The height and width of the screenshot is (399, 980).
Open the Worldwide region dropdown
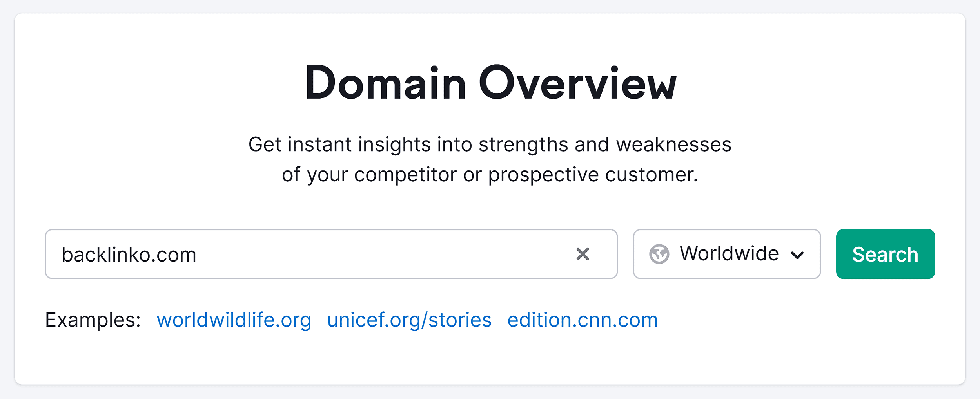(726, 254)
